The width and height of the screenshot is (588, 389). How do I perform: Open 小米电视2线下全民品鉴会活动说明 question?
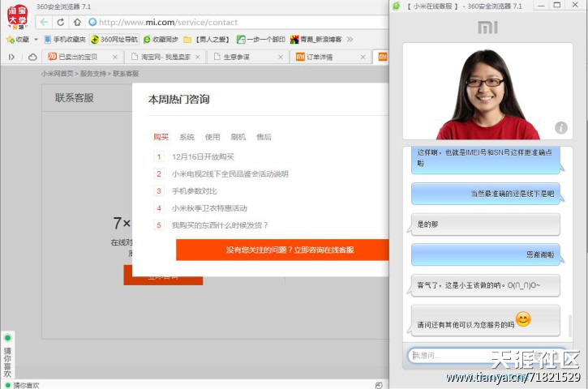coord(230,174)
